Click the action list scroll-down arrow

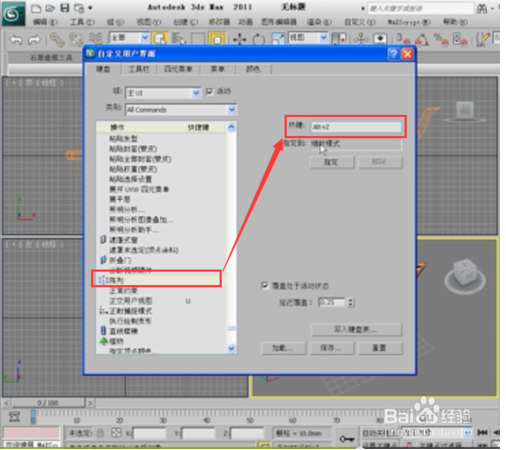coord(231,349)
